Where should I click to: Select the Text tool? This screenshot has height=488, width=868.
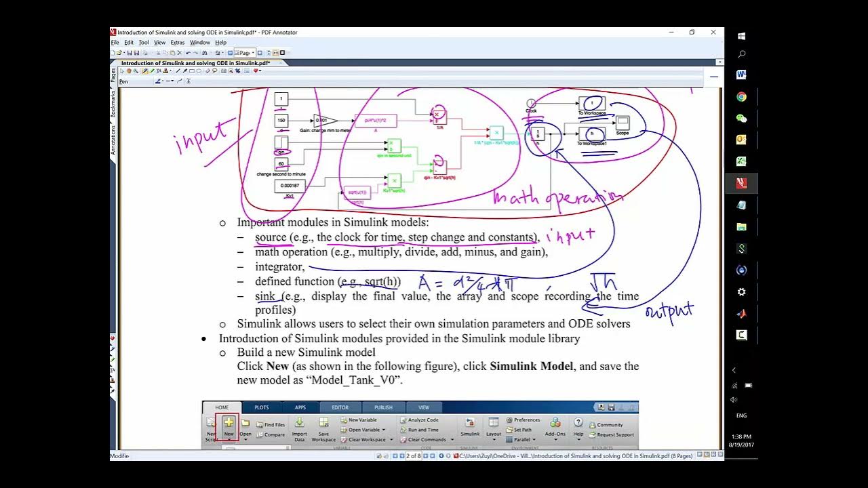pos(159,70)
